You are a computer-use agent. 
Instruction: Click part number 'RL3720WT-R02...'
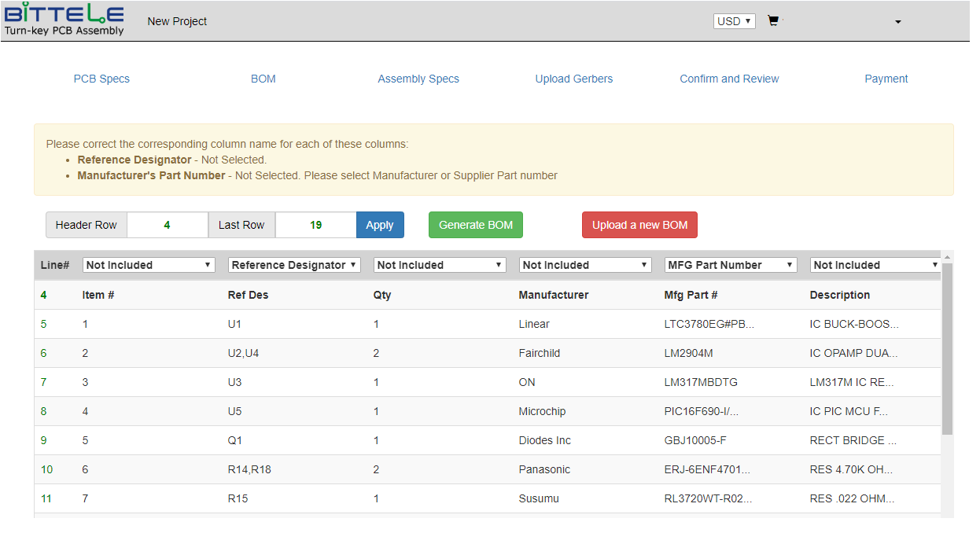pyautogui.click(x=708, y=498)
